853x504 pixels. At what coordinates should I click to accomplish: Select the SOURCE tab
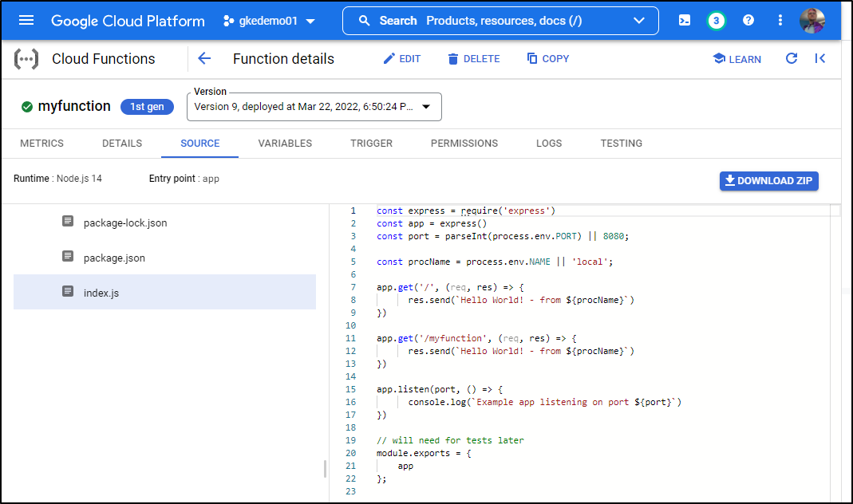(x=199, y=144)
